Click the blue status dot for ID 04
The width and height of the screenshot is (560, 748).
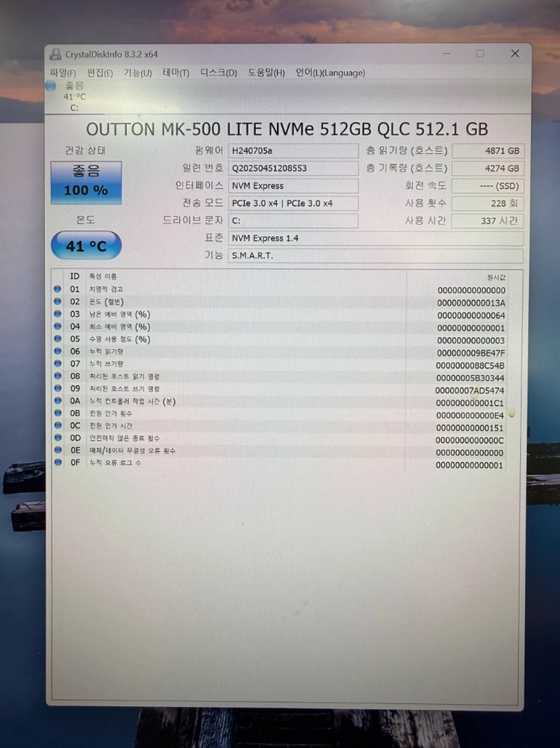57,327
